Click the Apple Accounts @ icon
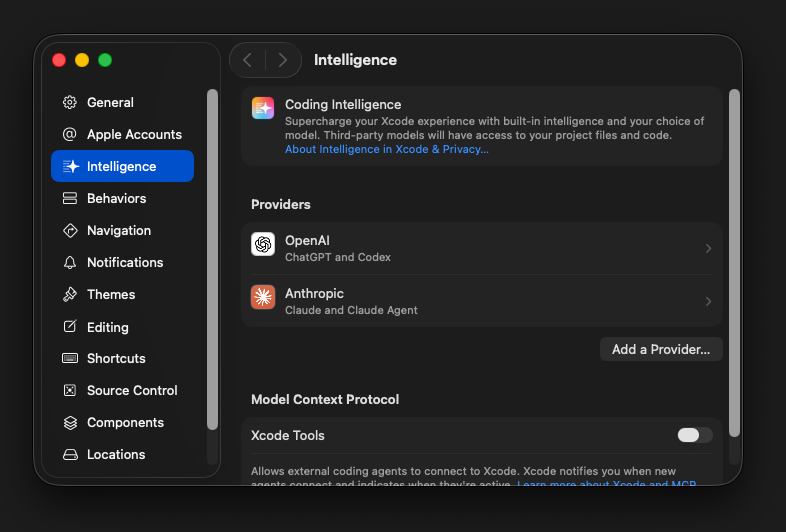This screenshot has width=786, height=532. coord(70,134)
